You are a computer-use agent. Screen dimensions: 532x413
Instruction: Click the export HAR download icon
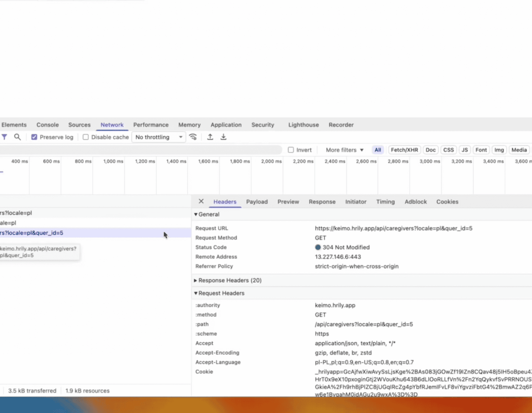[223, 137]
